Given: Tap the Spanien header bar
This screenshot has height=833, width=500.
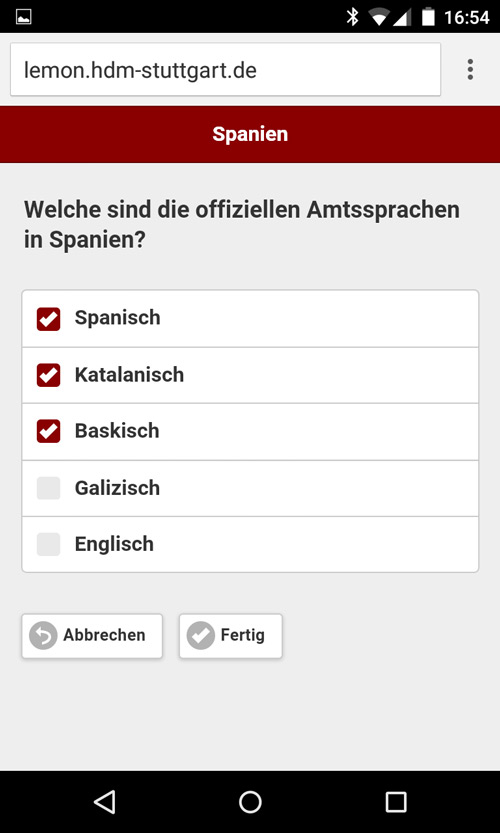Looking at the screenshot, I should pyautogui.click(x=250, y=134).
